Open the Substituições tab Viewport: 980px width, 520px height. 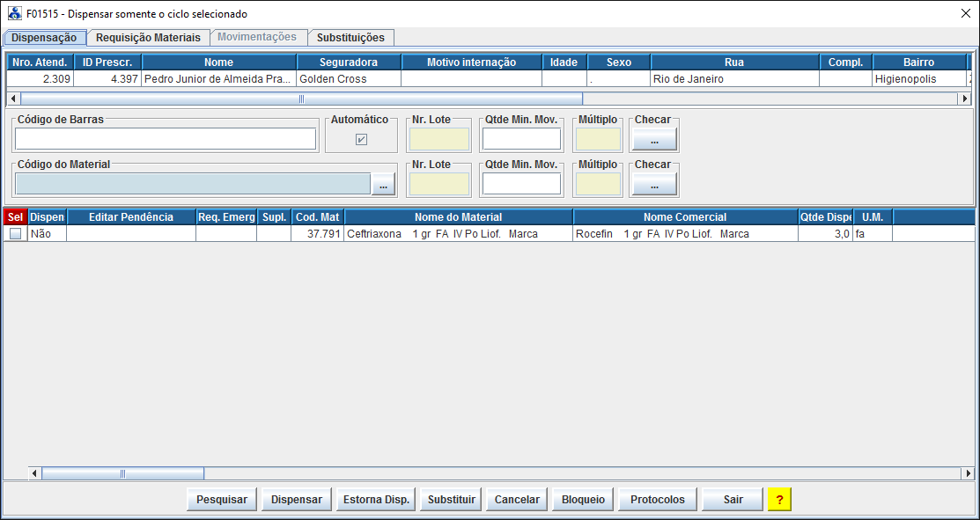click(x=350, y=38)
